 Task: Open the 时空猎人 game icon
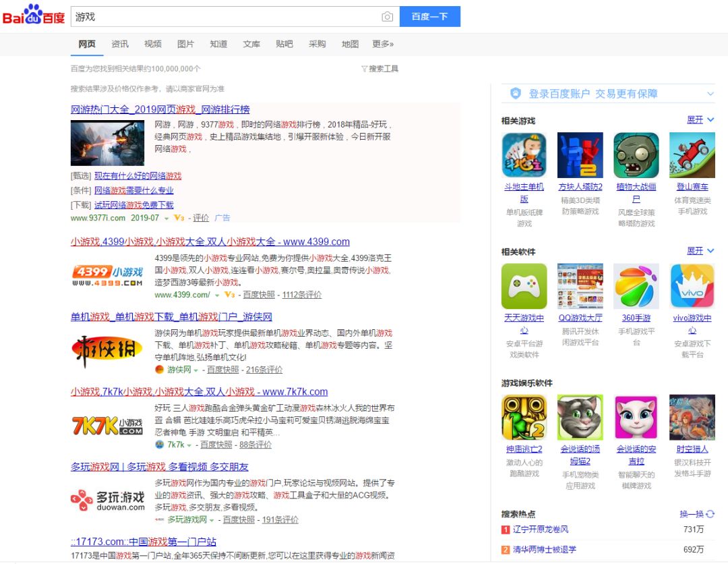point(692,417)
